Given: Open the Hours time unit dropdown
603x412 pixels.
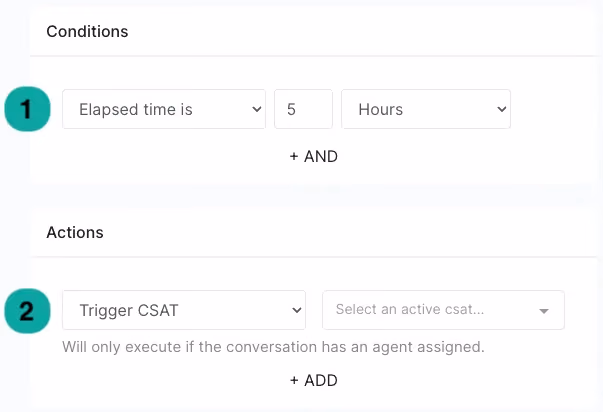Looking at the screenshot, I should click(x=426, y=109).
